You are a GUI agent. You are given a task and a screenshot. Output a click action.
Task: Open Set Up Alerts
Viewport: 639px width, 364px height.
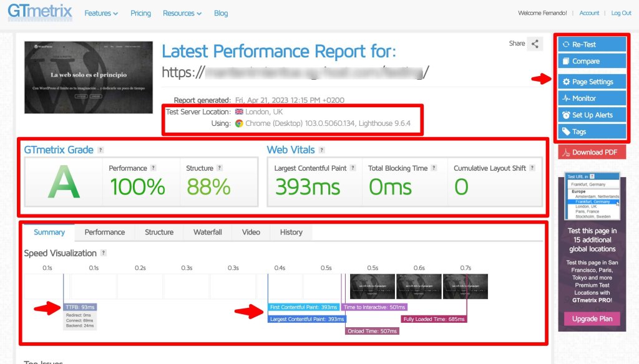point(592,115)
